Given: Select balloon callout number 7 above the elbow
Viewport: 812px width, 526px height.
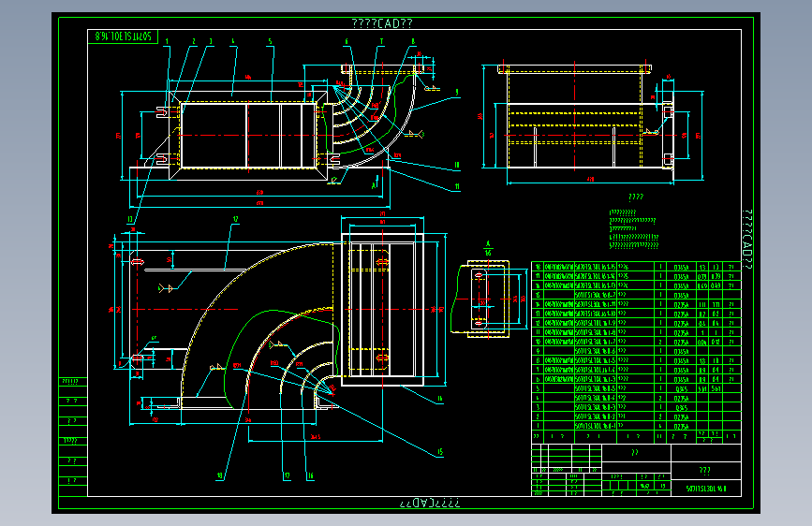Looking at the screenshot, I should tap(381, 41).
